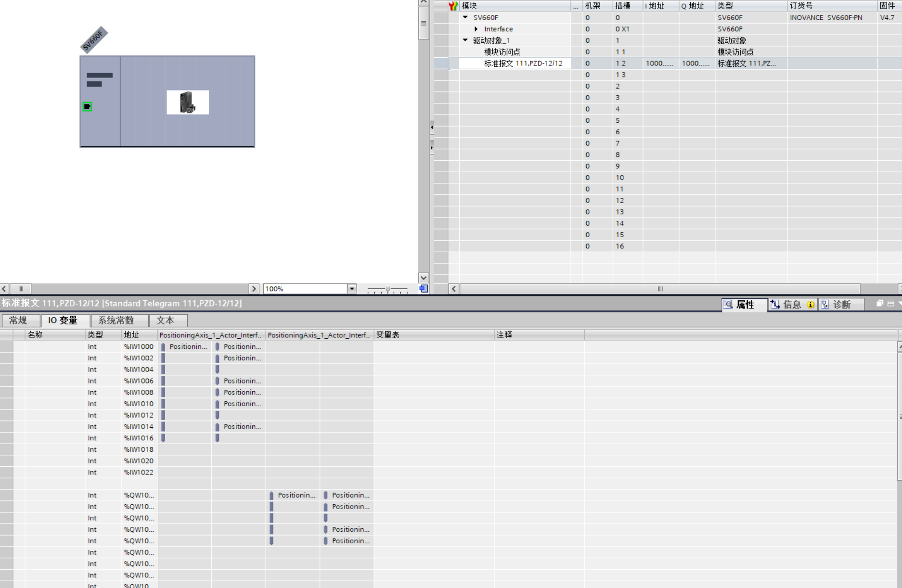The image size is (902, 588).
Task: Float the inspector window panel
Action: click(879, 304)
